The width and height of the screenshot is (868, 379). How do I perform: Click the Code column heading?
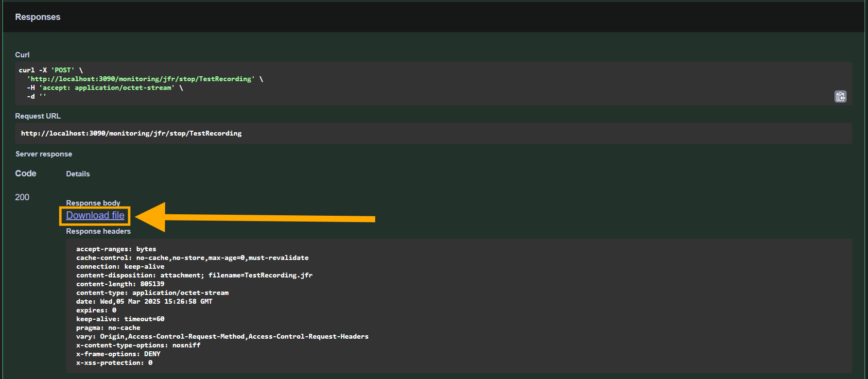26,173
